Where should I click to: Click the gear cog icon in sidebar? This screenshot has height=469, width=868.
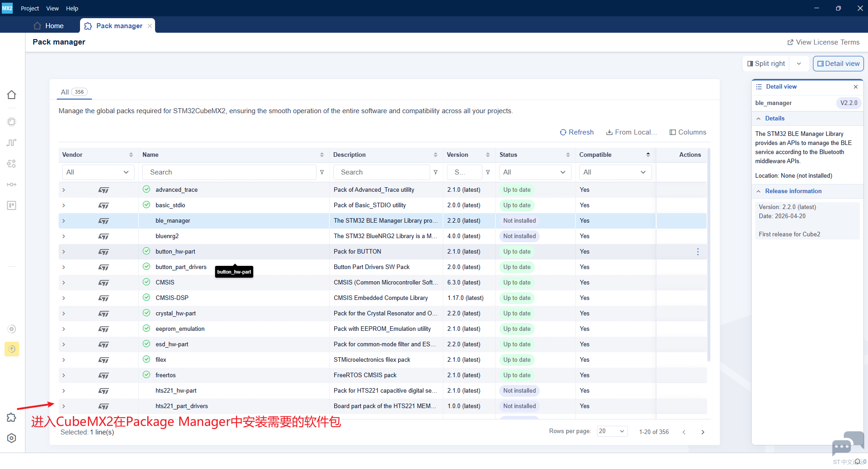pyautogui.click(x=12, y=329)
